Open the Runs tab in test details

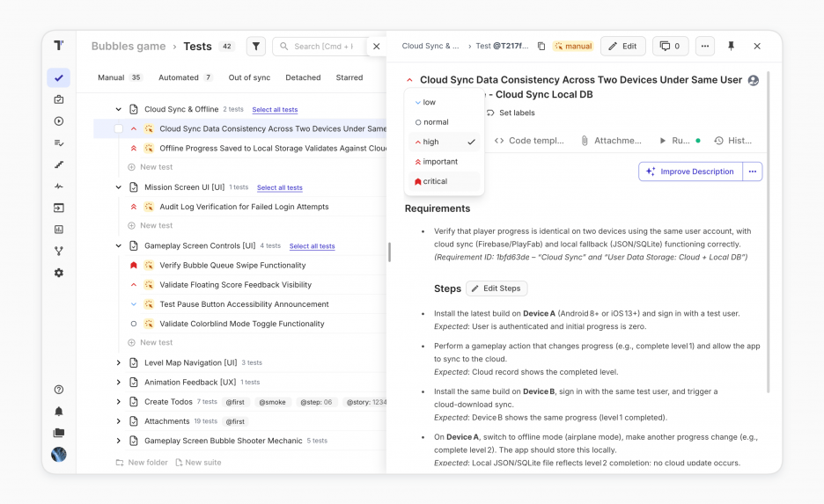pyautogui.click(x=680, y=141)
